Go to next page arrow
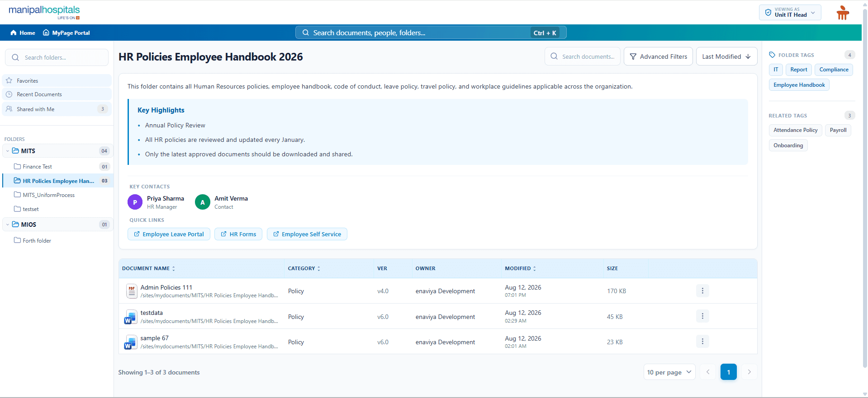This screenshot has width=868, height=398. click(x=749, y=372)
